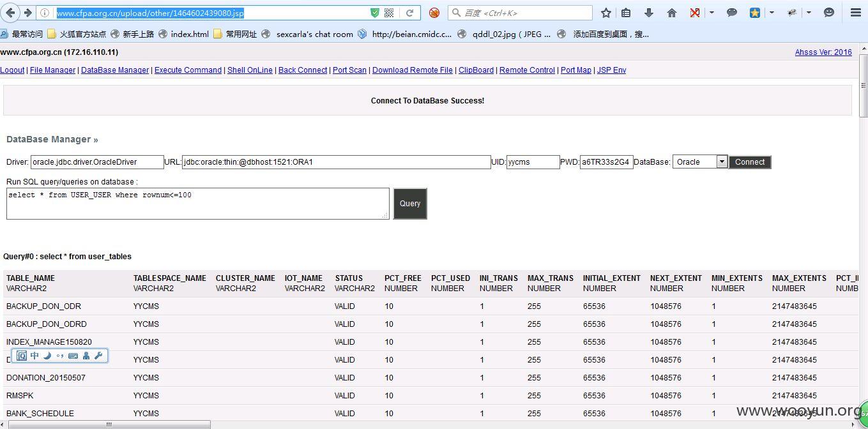Open the File Manager menu link
Image resolution: width=868 pixels, height=429 pixels.
pos(52,70)
